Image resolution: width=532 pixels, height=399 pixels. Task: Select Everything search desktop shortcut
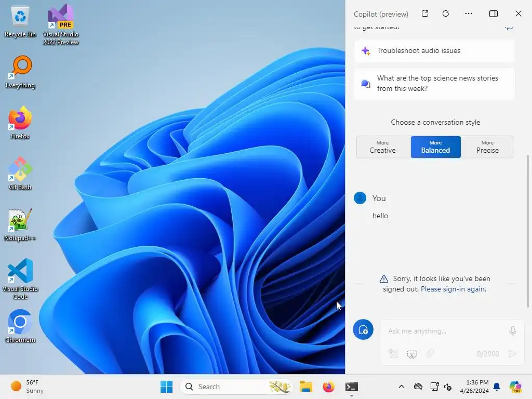[x=20, y=72]
